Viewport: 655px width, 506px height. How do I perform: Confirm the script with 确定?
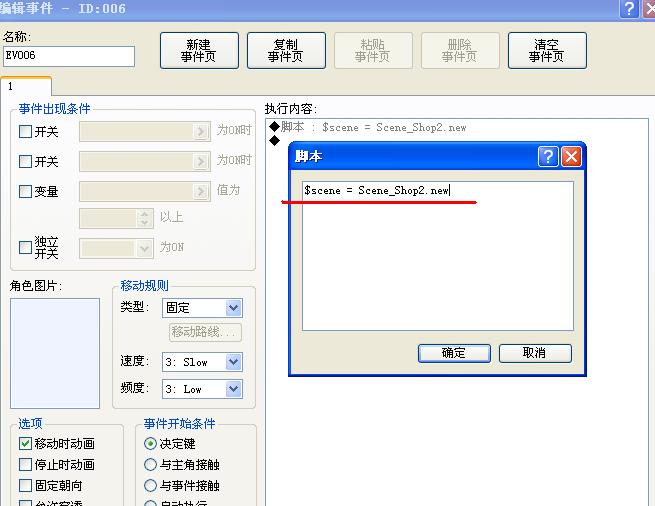tap(454, 353)
